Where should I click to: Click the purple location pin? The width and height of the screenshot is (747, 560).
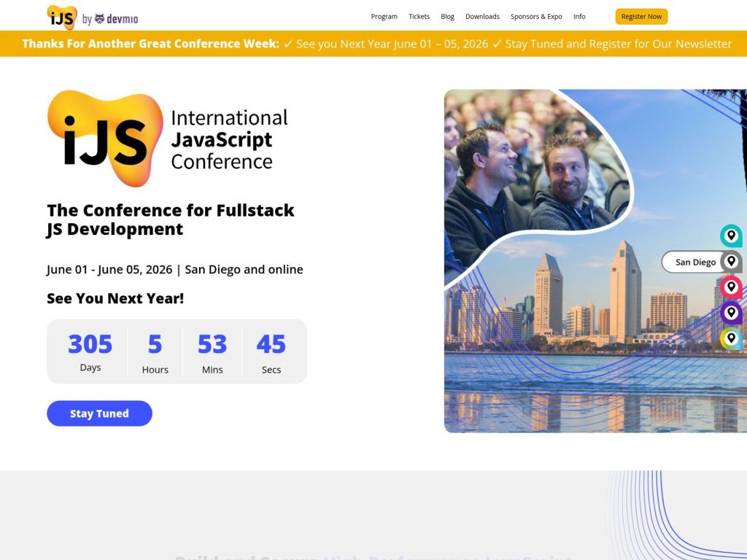coord(731,312)
